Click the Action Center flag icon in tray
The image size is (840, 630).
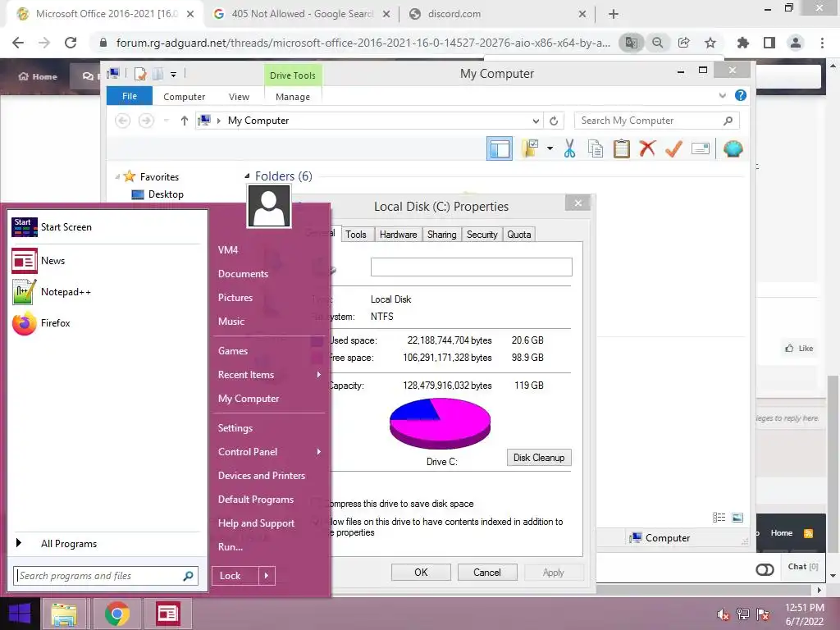click(x=763, y=614)
